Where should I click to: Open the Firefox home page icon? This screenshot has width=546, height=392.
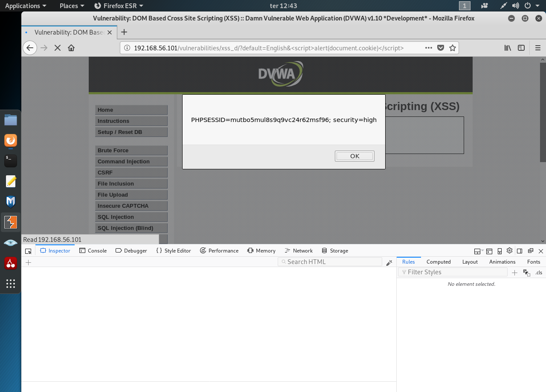(x=71, y=48)
